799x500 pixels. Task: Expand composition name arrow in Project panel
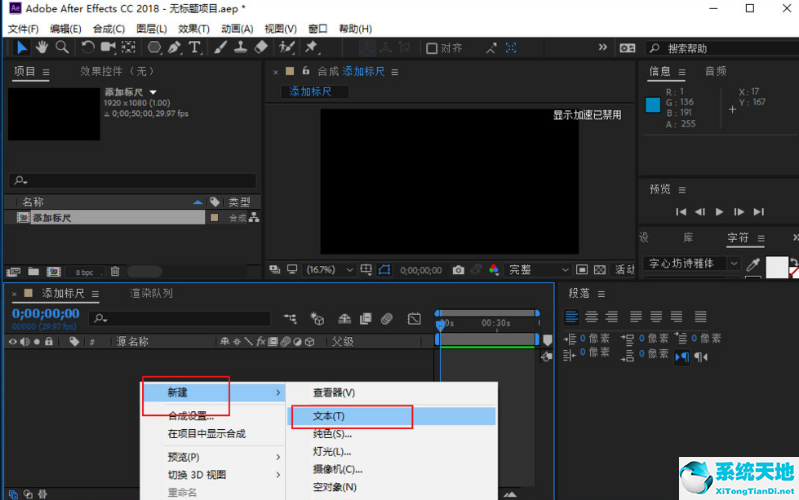pos(153,92)
